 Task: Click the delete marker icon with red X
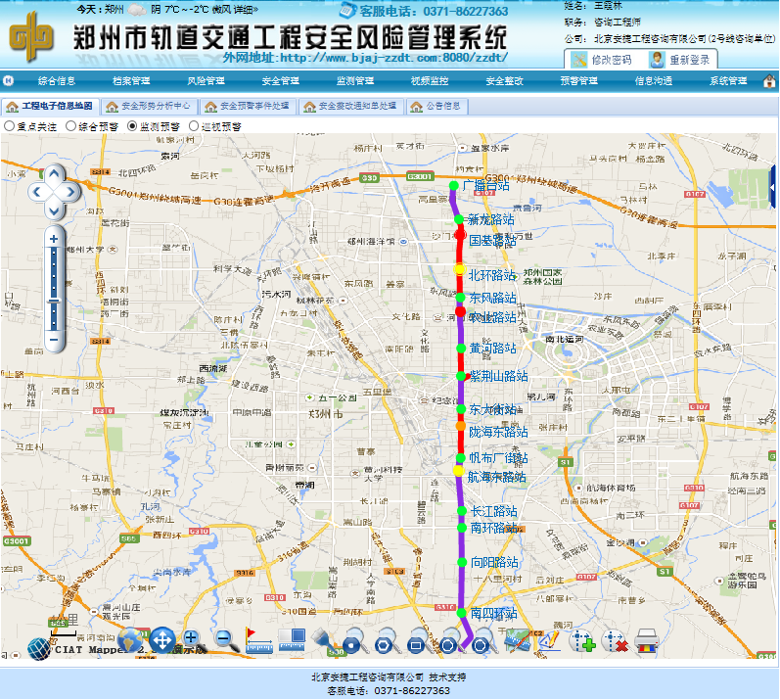click(x=615, y=642)
